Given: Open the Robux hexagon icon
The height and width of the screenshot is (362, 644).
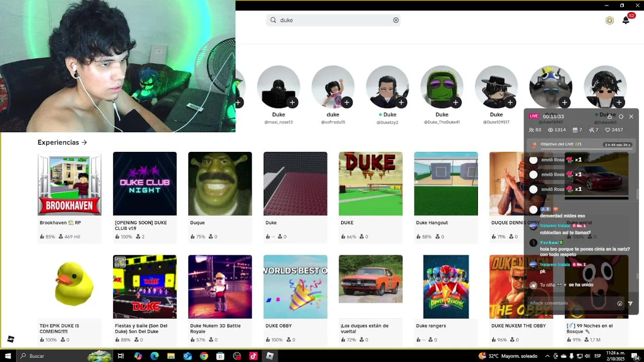Looking at the screenshot, I should click(x=610, y=21).
